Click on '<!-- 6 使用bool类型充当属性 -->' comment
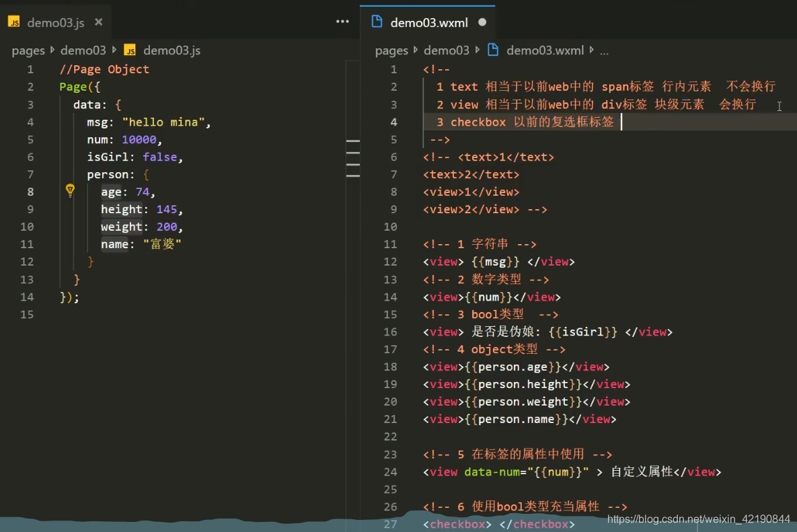 (525, 506)
